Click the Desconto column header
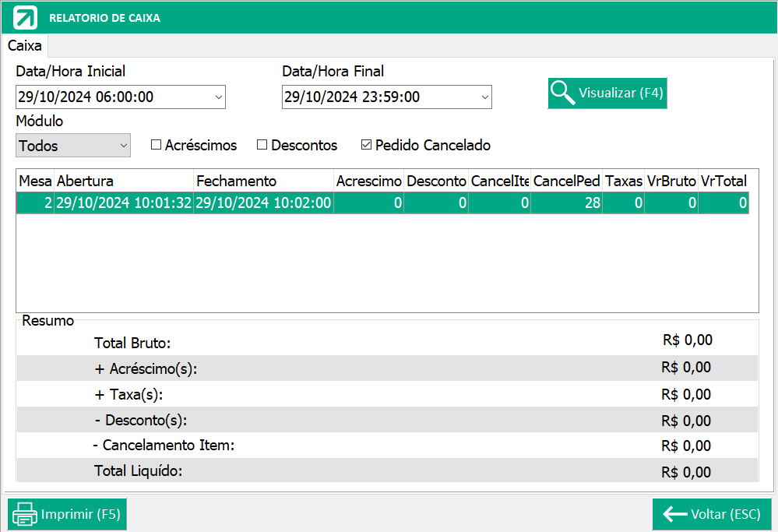Image resolution: width=778 pixels, height=532 pixels. pyautogui.click(x=436, y=181)
